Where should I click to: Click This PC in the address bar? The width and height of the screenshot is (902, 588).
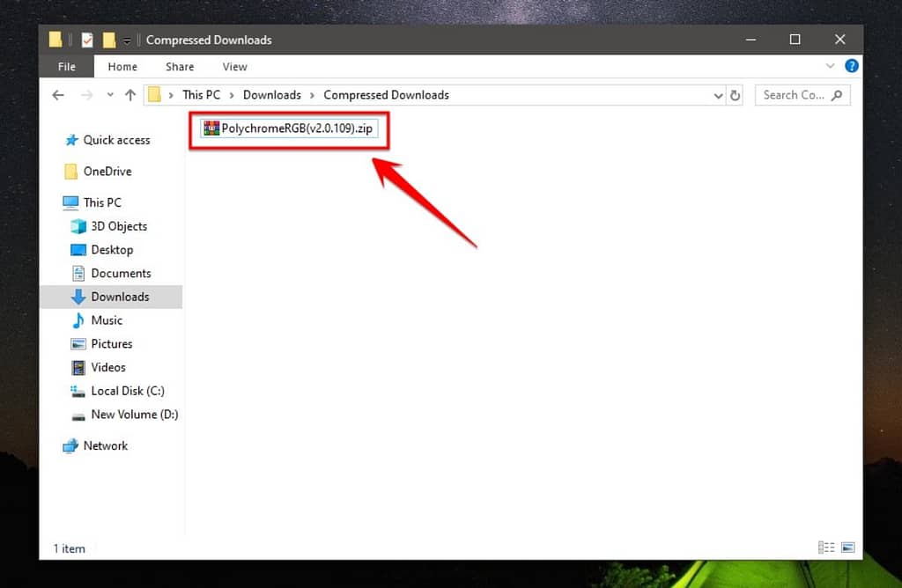[x=202, y=95]
